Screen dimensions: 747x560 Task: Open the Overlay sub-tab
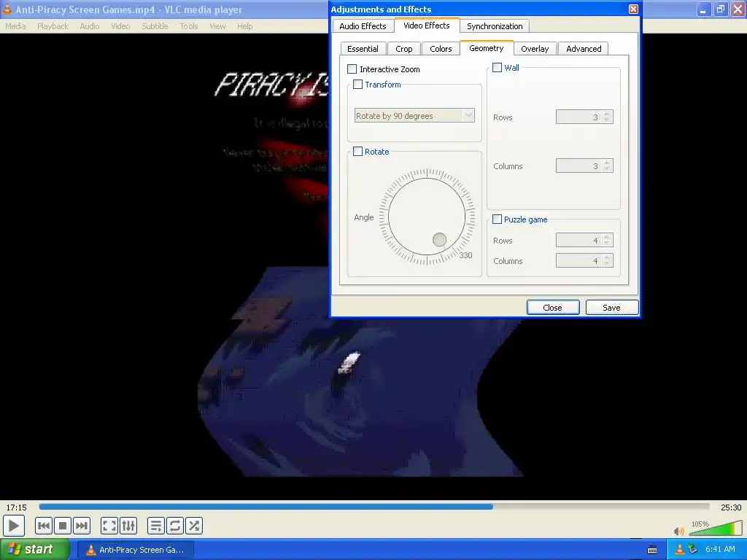pyautogui.click(x=535, y=49)
